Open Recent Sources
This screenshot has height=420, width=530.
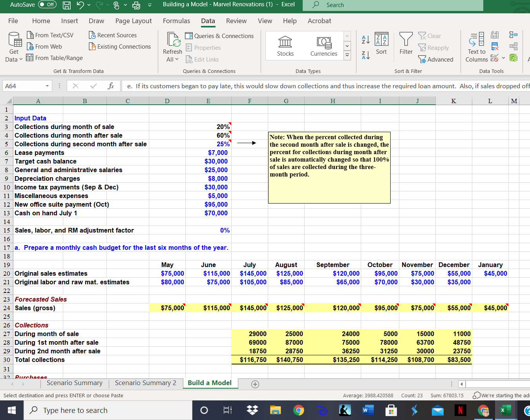113,35
